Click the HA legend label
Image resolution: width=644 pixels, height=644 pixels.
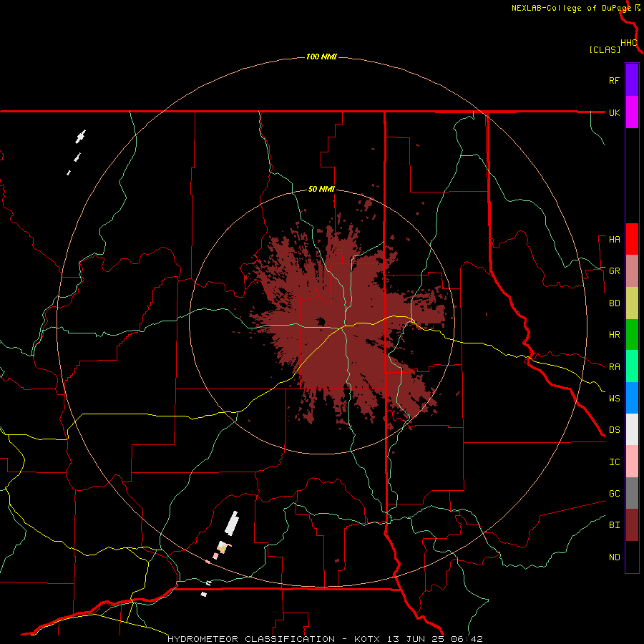point(614,240)
